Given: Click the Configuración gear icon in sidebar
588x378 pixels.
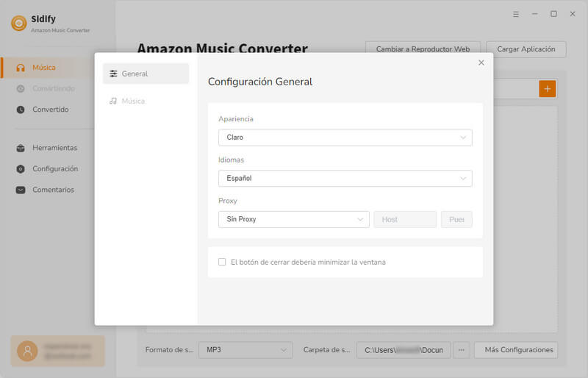Looking at the screenshot, I should tap(21, 169).
